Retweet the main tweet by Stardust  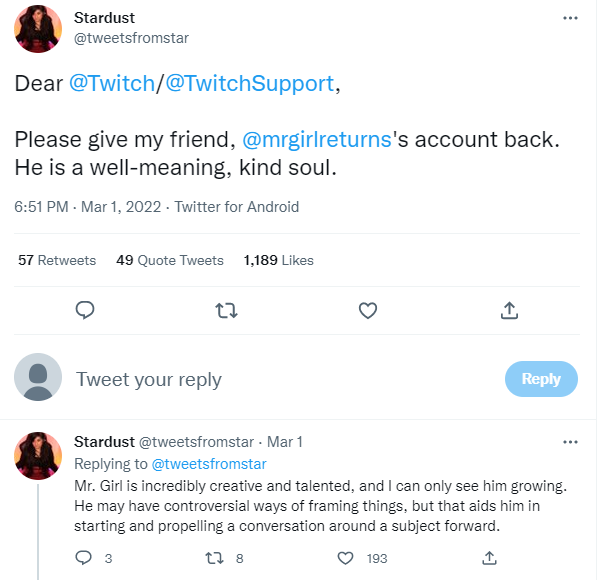226,311
